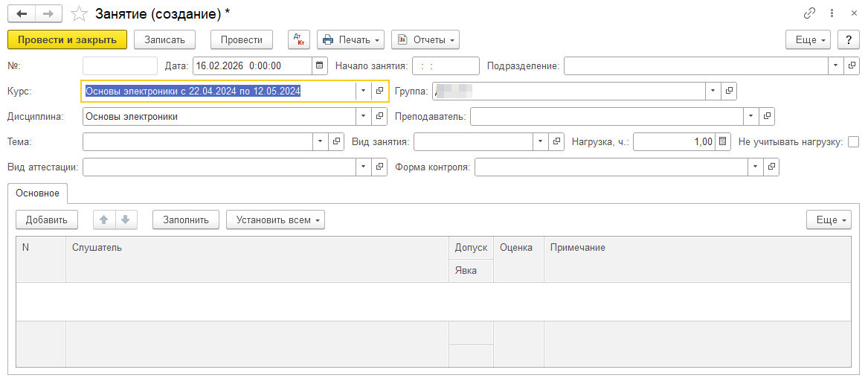The width and height of the screenshot is (868, 378).
Task: Click into the Начало занятия time field
Action: pos(446,66)
